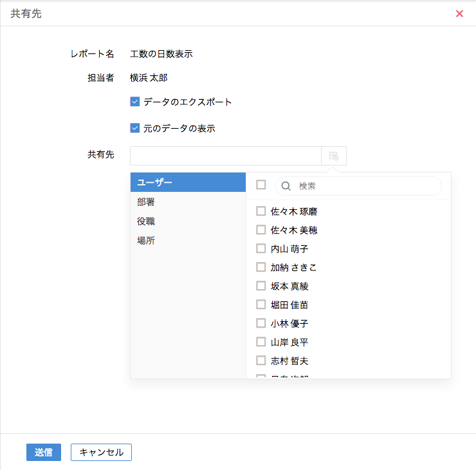Choose the 場所 category
This screenshot has height=470, width=476.
point(188,240)
